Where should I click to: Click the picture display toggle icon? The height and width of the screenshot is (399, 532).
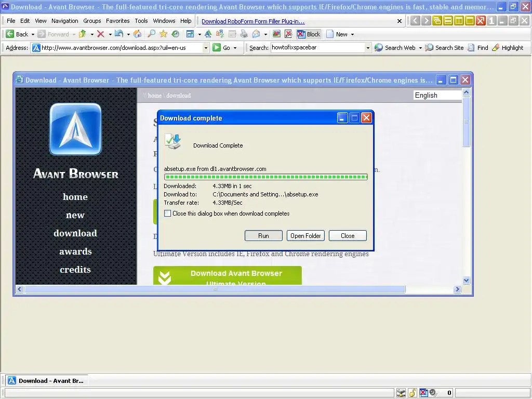pyautogui.click(x=276, y=34)
